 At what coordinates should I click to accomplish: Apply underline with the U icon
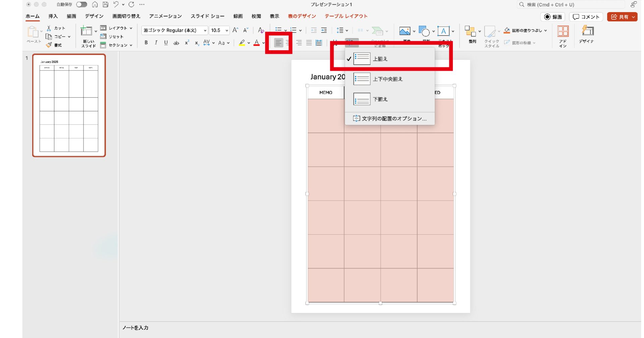(166, 43)
